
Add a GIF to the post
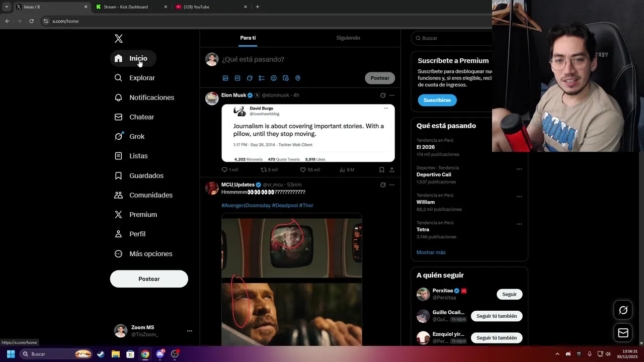(237, 78)
